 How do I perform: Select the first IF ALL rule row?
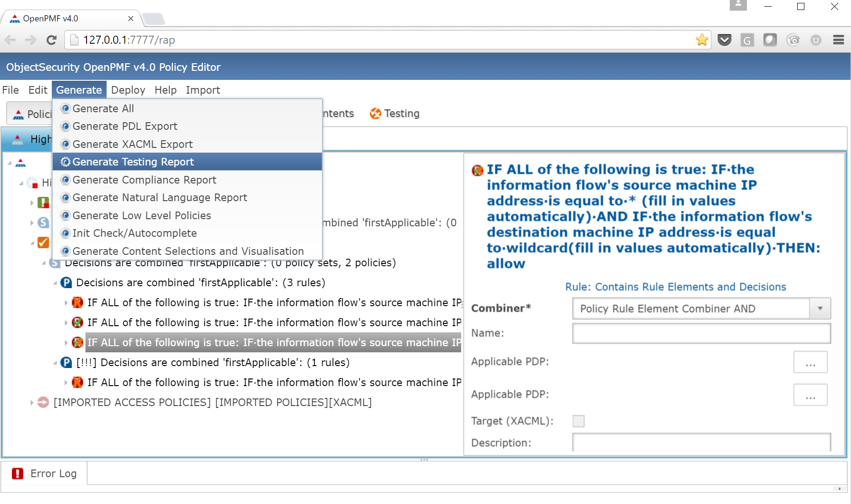pyautogui.click(x=274, y=302)
